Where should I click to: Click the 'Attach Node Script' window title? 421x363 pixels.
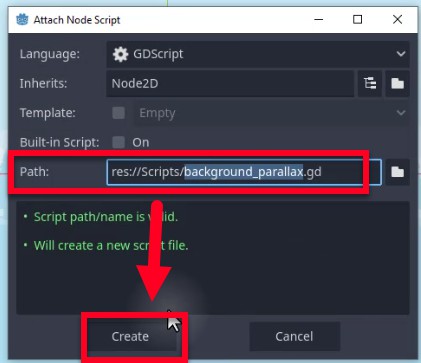click(77, 20)
